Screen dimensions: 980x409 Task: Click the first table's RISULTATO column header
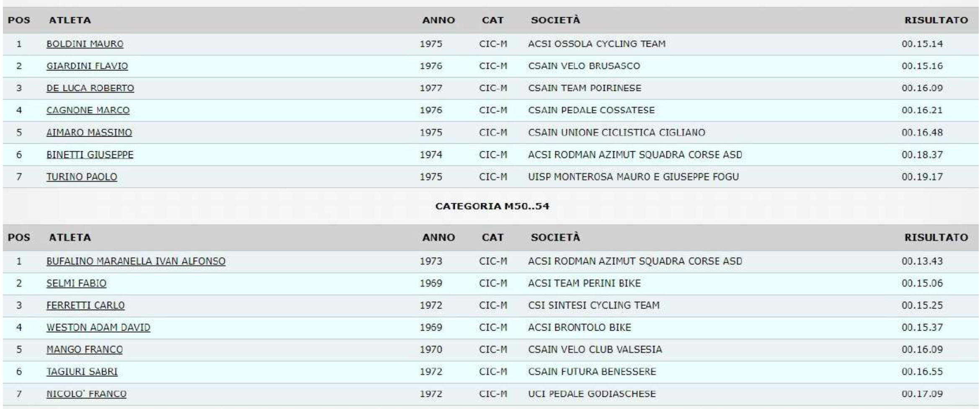click(x=936, y=20)
